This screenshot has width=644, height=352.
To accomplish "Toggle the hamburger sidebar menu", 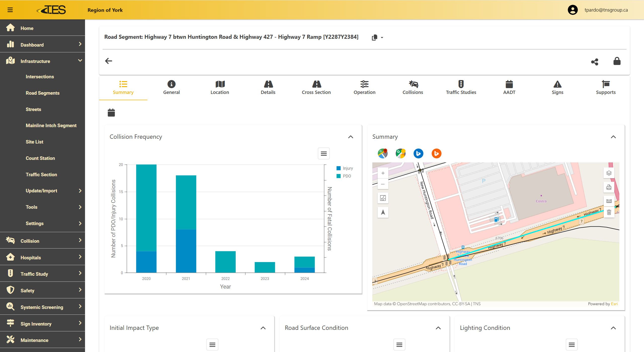I will tap(10, 10).
